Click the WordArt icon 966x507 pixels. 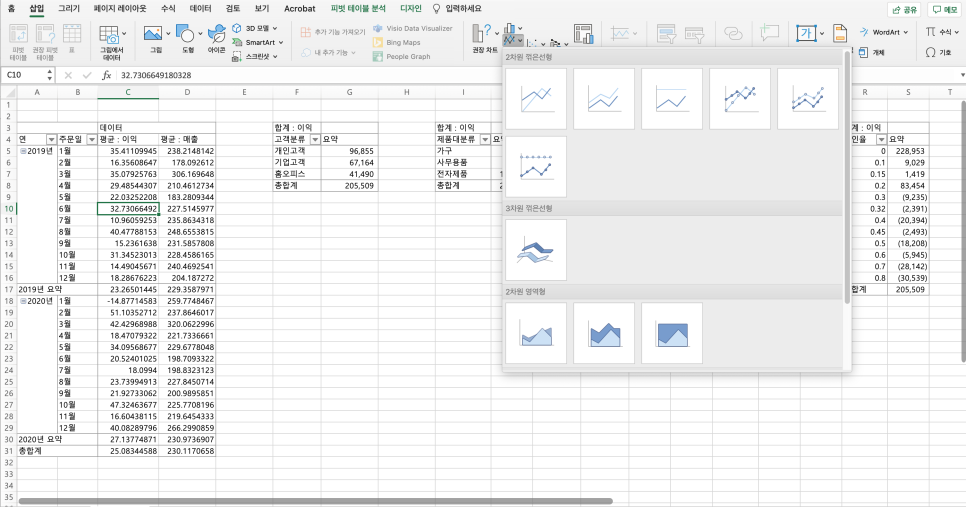click(x=864, y=32)
